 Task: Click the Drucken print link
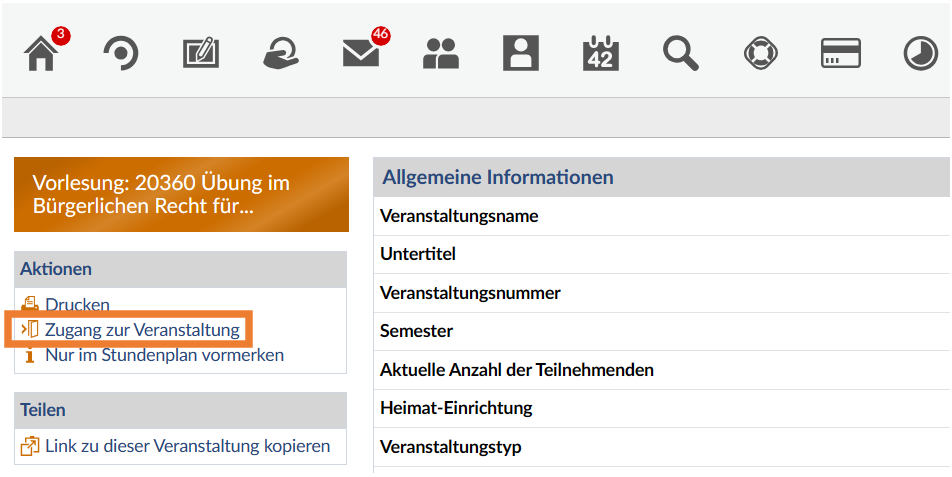pos(77,305)
